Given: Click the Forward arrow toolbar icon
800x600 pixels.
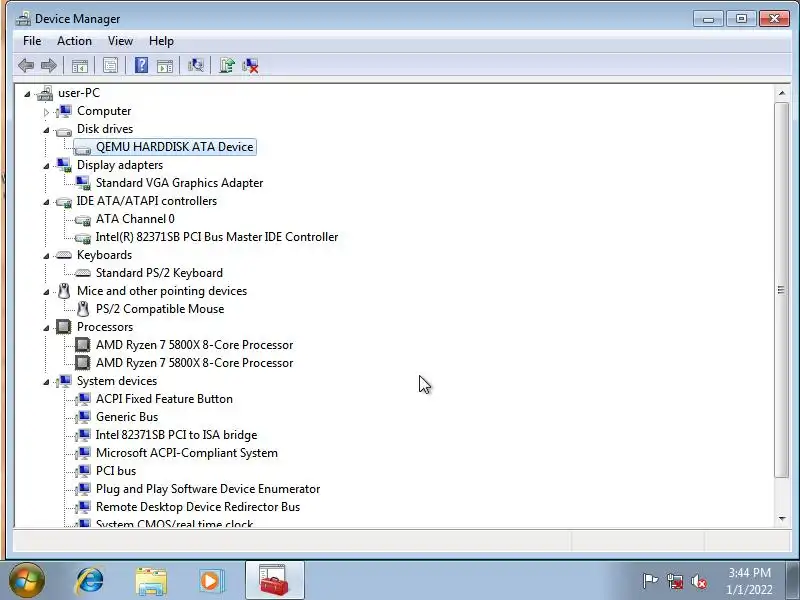Looking at the screenshot, I should (x=49, y=65).
